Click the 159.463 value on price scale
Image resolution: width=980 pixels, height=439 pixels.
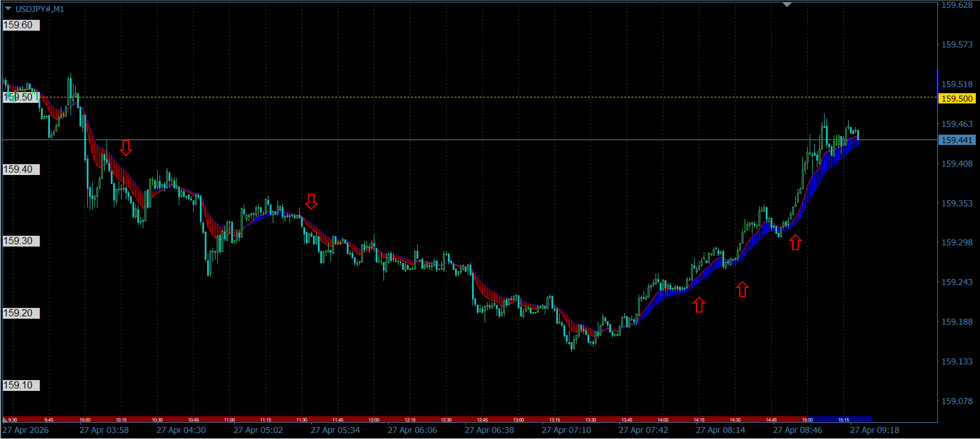[957, 124]
